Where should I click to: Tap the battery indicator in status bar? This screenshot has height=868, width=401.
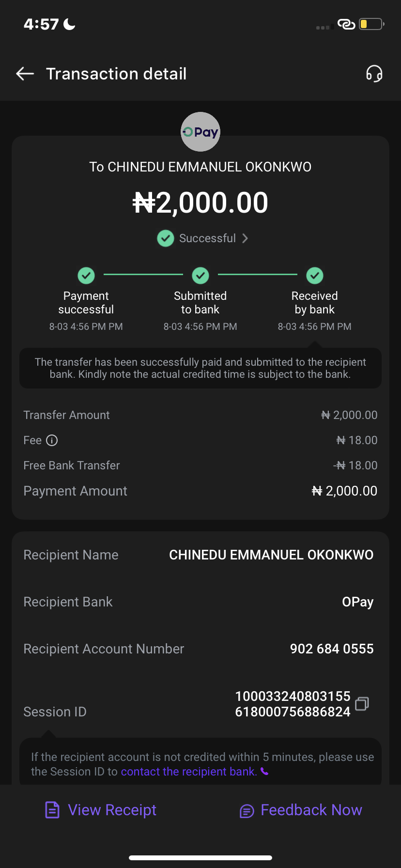pyautogui.click(x=371, y=24)
